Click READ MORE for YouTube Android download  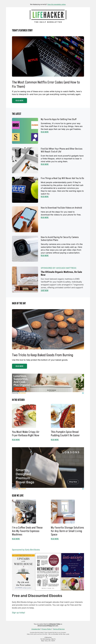coord(45,218)
